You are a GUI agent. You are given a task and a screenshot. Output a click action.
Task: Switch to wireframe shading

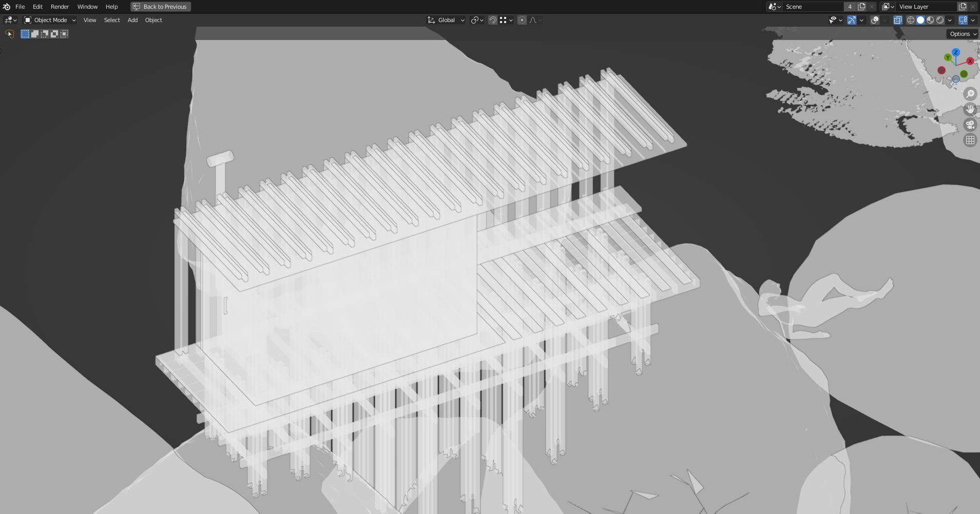[x=911, y=20]
